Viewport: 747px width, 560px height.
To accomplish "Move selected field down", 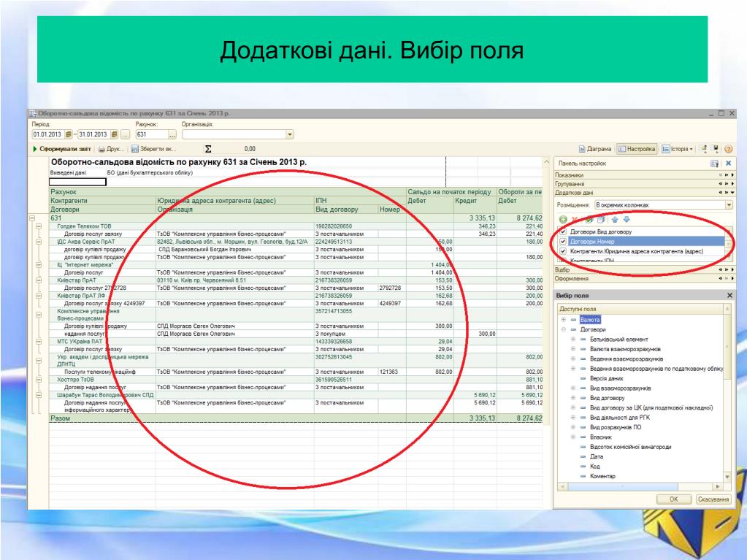I will 627,220.
